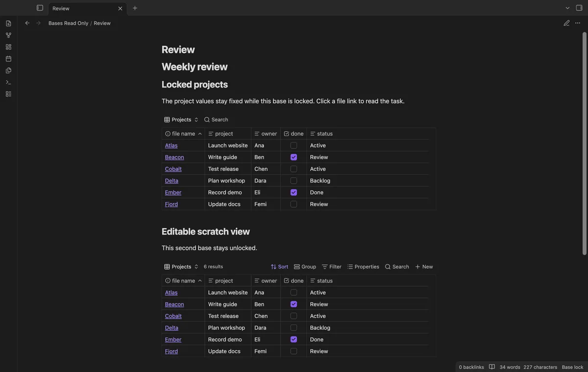Open Filter in scratch base toolbar
Screen dimensions: 588x372
[332, 267]
